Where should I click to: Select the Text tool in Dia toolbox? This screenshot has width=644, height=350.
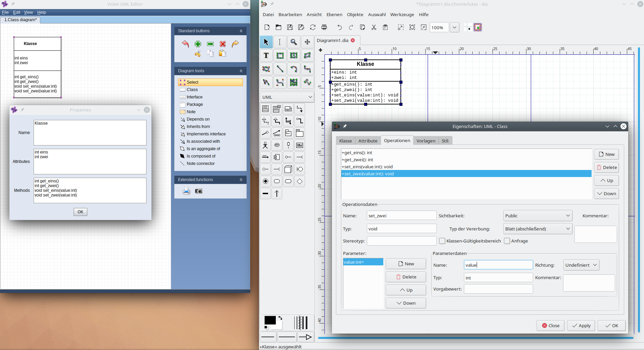point(266,55)
